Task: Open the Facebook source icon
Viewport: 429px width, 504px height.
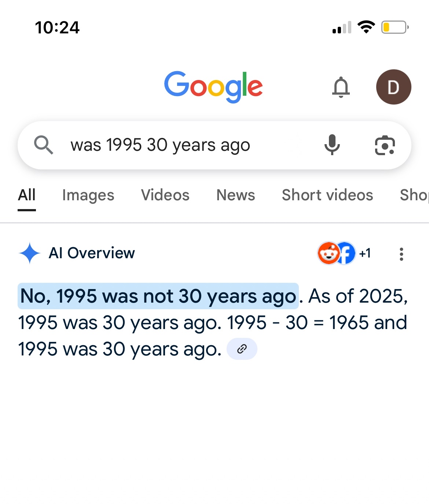Action: tap(345, 253)
